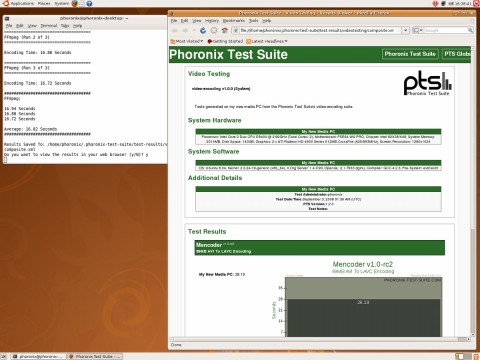
Task: Click Firefox Back arrow button
Action: coord(174,30)
